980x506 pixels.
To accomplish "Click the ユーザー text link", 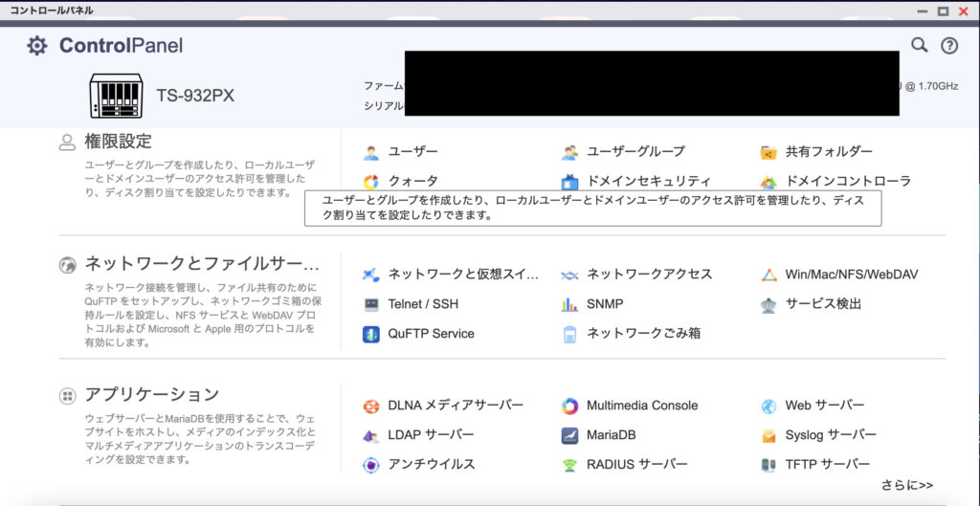I will click(413, 152).
